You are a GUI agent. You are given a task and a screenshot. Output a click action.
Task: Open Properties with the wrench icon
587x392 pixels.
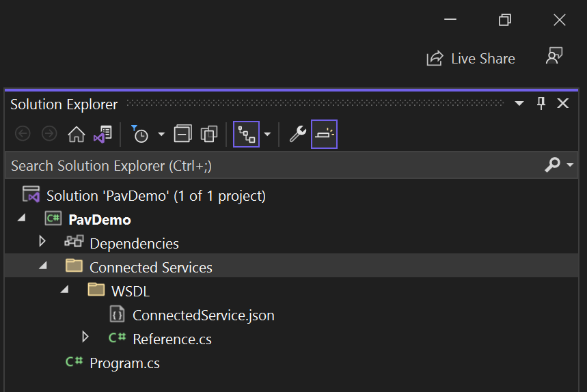[297, 135]
